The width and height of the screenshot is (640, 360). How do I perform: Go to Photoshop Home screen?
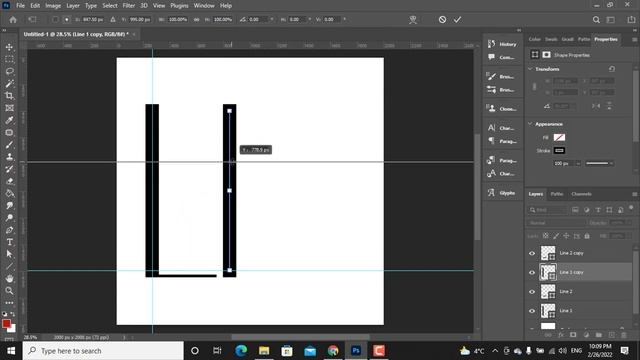[13, 20]
